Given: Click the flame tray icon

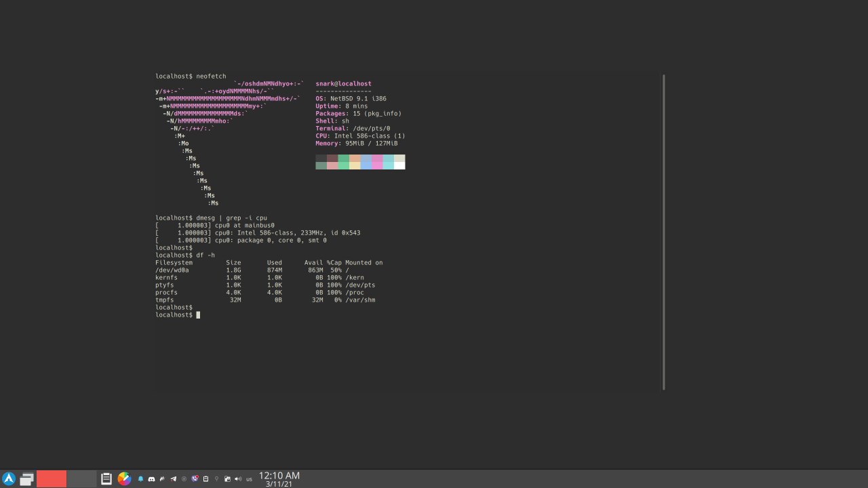Looking at the screenshot, I should (162, 479).
